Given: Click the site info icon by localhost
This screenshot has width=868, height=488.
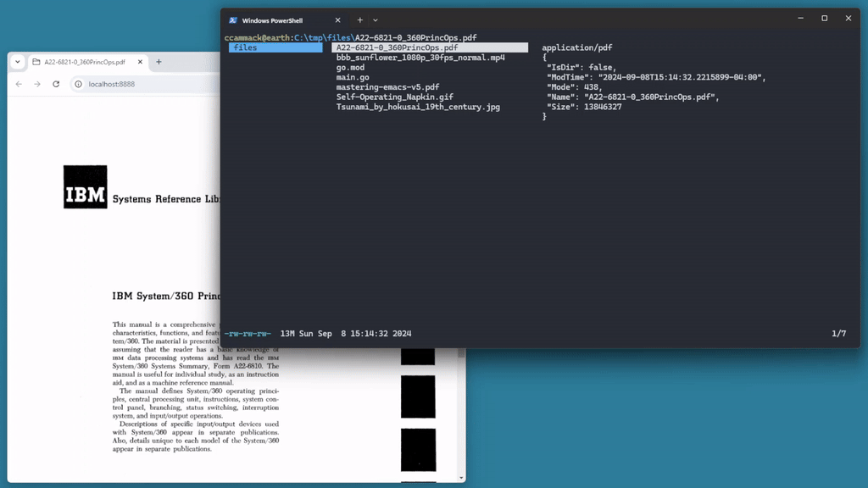Looking at the screenshot, I should pos(78,84).
